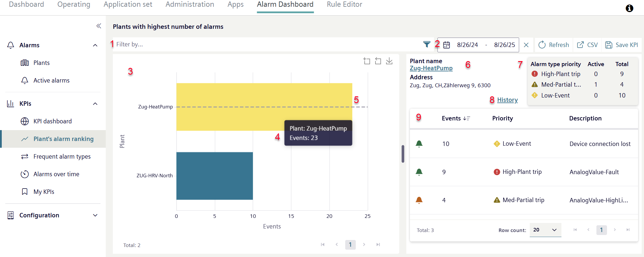Click the filter funnel icon
This screenshot has height=257, width=644.
(x=427, y=44)
